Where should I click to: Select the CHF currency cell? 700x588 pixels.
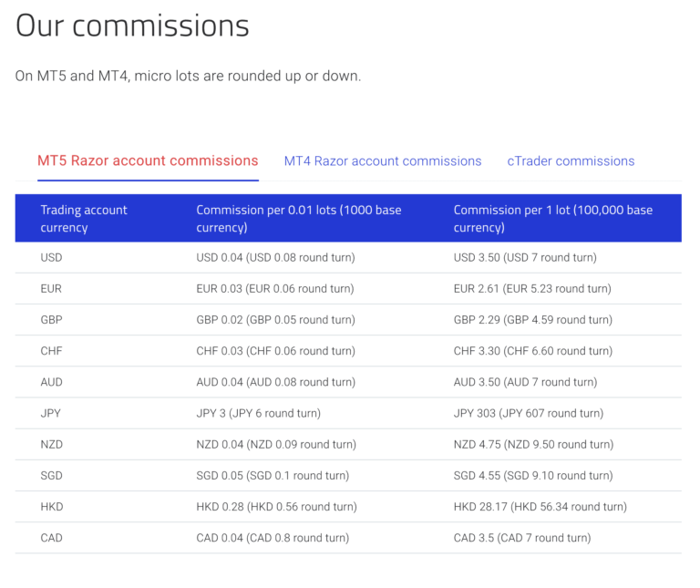pyautogui.click(x=51, y=351)
